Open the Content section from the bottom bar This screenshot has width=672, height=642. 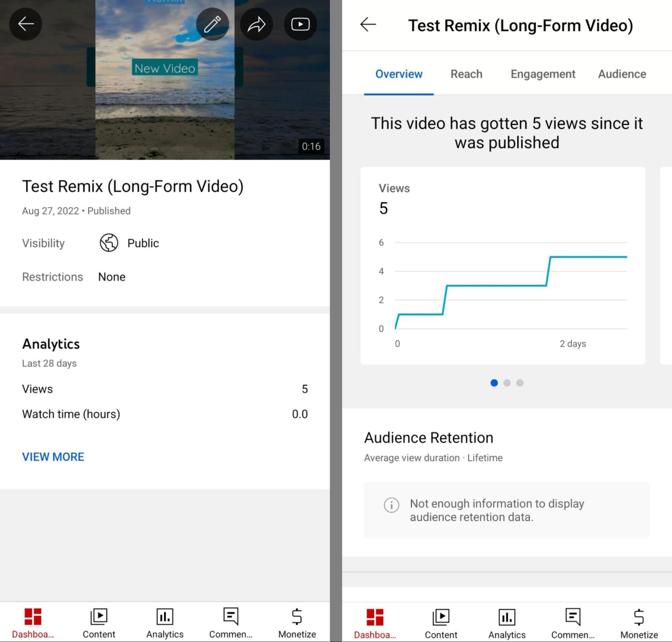[x=99, y=621]
